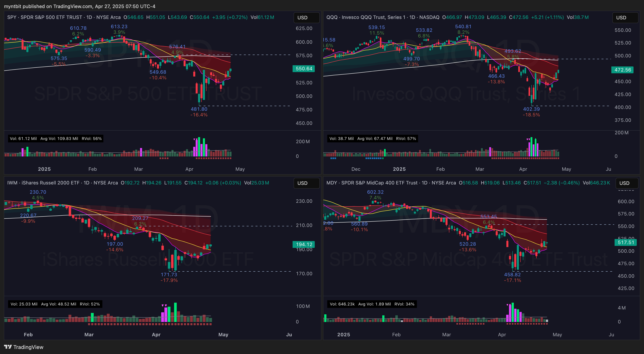Select the QQQ current price label 472.56
The height and width of the screenshot is (354, 644).
[622, 70]
